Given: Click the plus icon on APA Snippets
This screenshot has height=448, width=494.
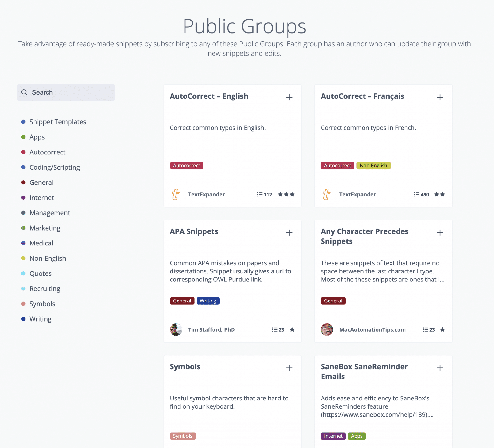Looking at the screenshot, I should tap(289, 232).
